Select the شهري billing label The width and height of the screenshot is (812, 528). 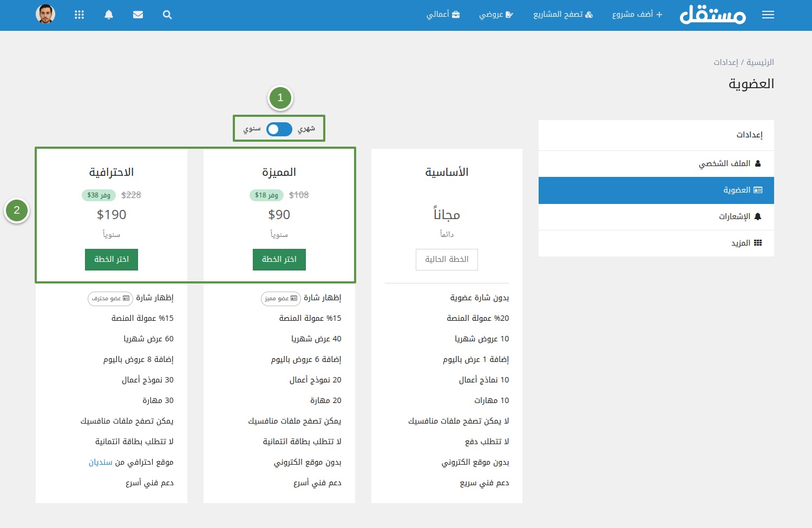(306, 129)
